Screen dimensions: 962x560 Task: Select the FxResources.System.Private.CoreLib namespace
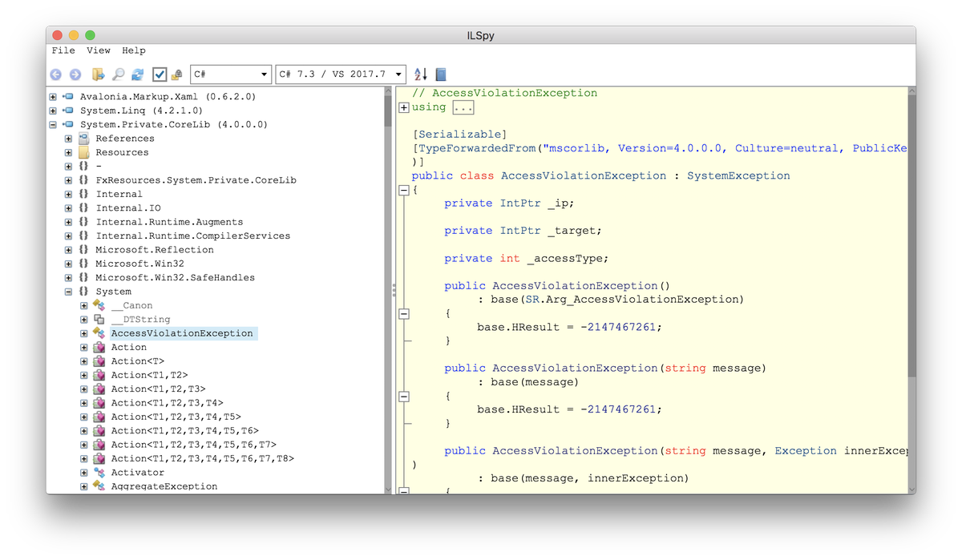(x=196, y=180)
